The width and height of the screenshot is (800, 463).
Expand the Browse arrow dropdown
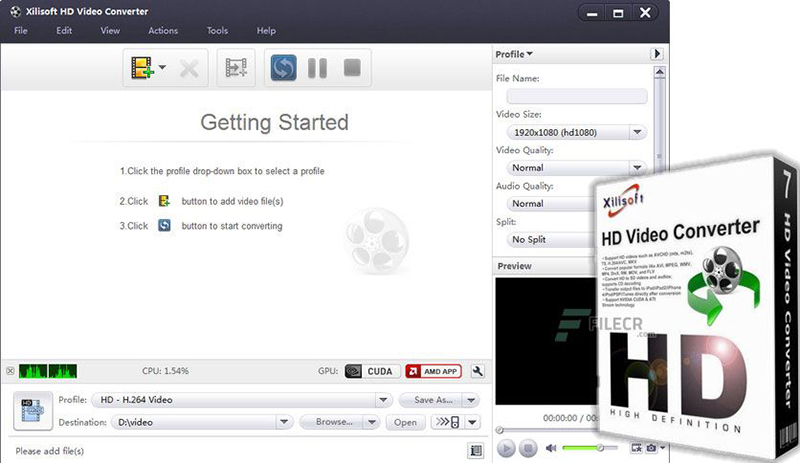click(x=372, y=422)
